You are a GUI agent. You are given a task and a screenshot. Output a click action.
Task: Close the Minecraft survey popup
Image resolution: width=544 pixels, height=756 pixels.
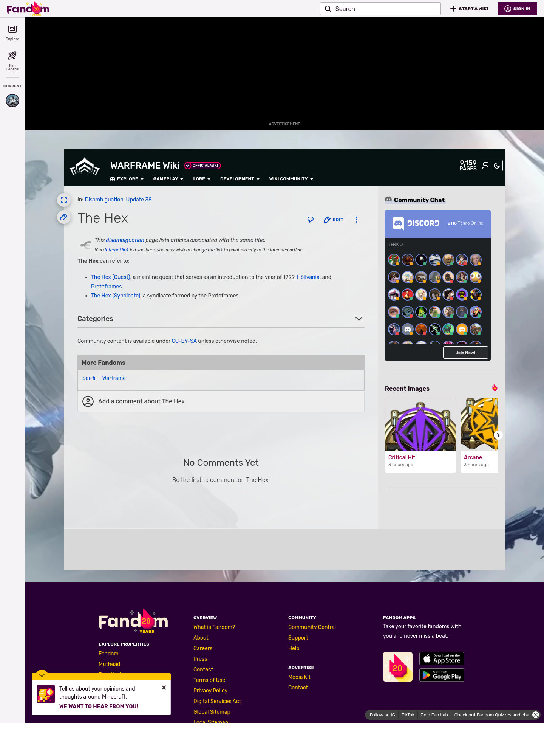coord(164,688)
